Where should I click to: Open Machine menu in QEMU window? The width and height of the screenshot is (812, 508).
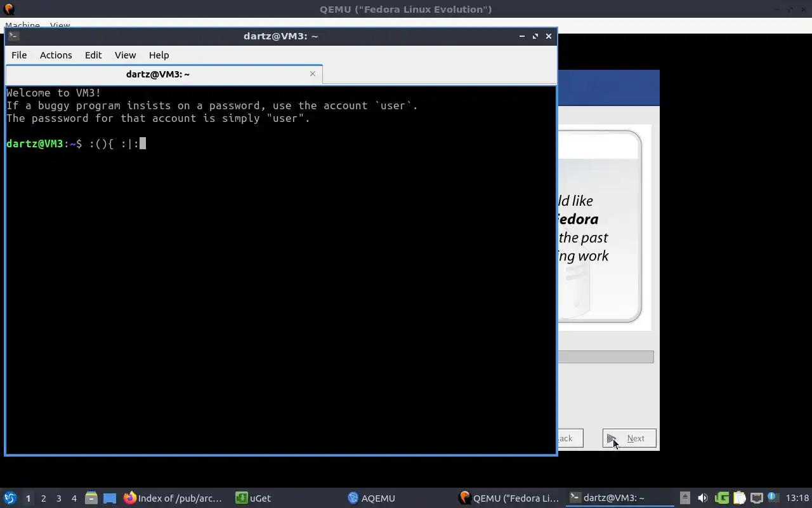[x=22, y=26]
